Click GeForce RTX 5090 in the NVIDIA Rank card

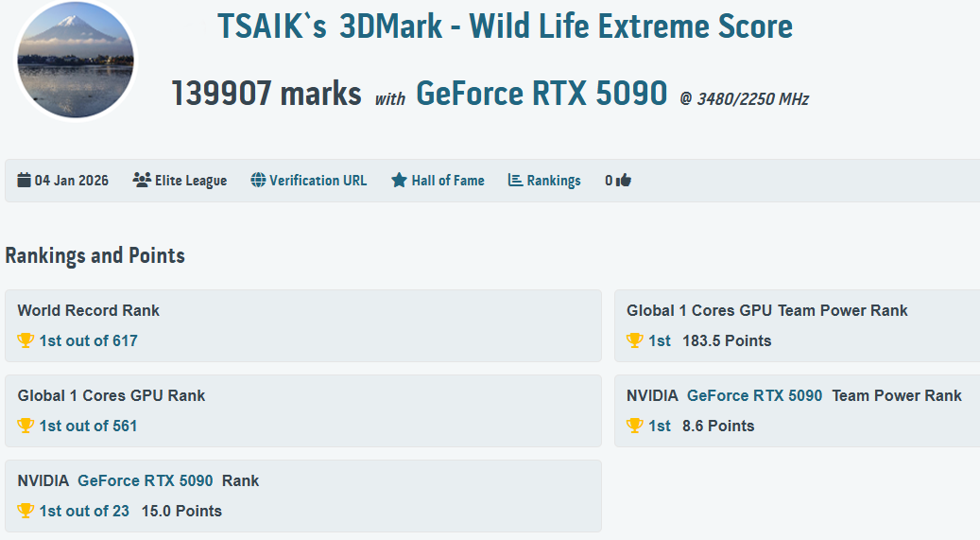145,480
